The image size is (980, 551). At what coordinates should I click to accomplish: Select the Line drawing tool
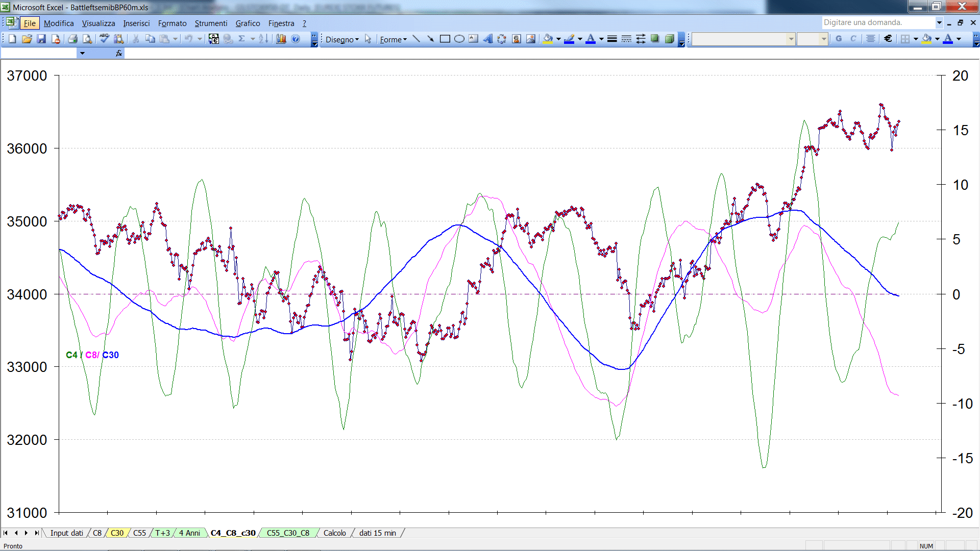(x=416, y=39)
